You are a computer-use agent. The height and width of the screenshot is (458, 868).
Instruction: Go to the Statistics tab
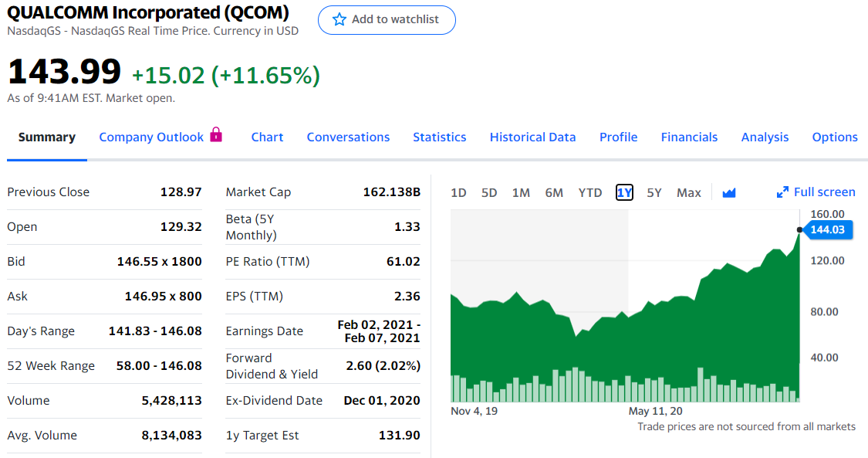[x=440, y=137]
